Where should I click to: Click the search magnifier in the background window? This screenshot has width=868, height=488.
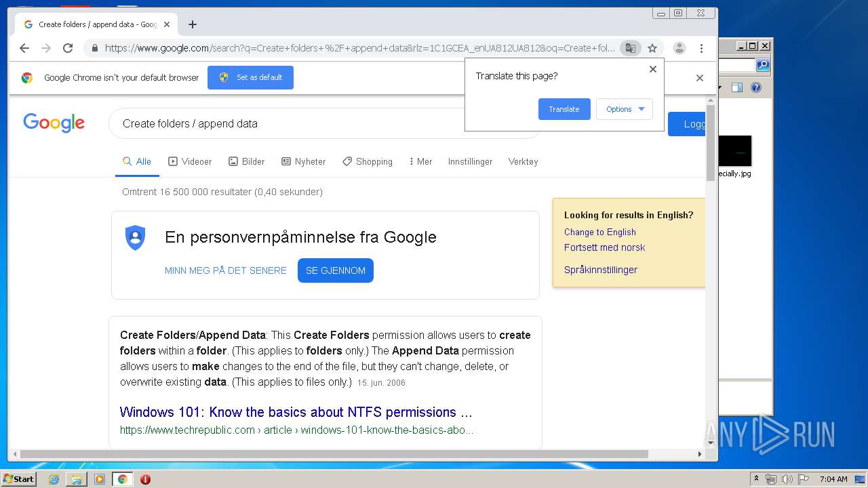click(x=763, y=65)
